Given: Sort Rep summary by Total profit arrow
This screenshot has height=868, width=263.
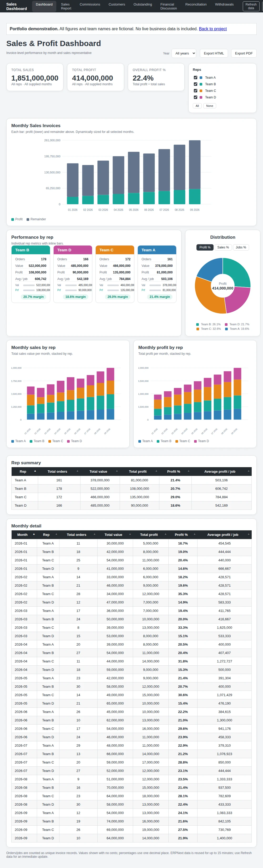Looking at the screenshot, I should [x=156, y=471].
